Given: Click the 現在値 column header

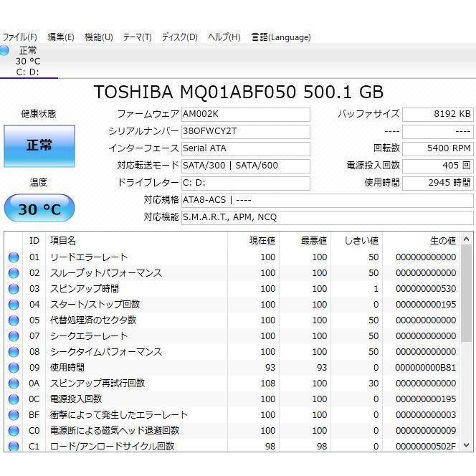Looking at the screenshot, I should pyautogui.click(x=254, y=241).
